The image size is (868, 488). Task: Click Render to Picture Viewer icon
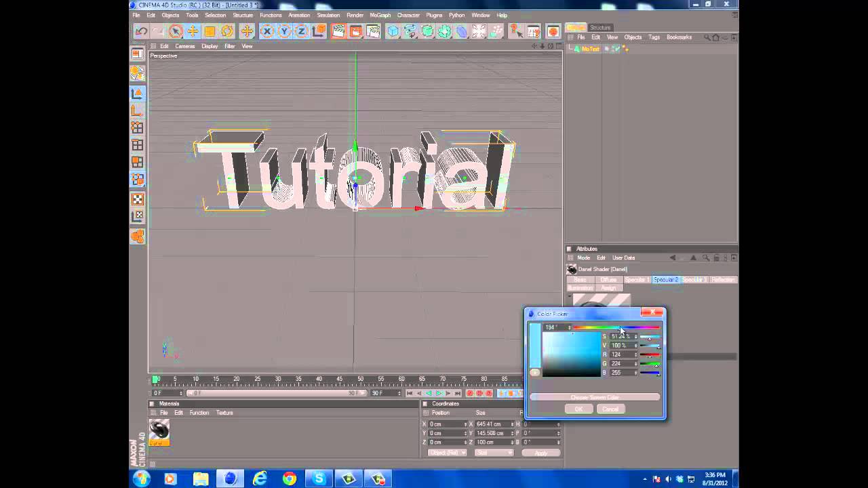[x=355, y=31]
